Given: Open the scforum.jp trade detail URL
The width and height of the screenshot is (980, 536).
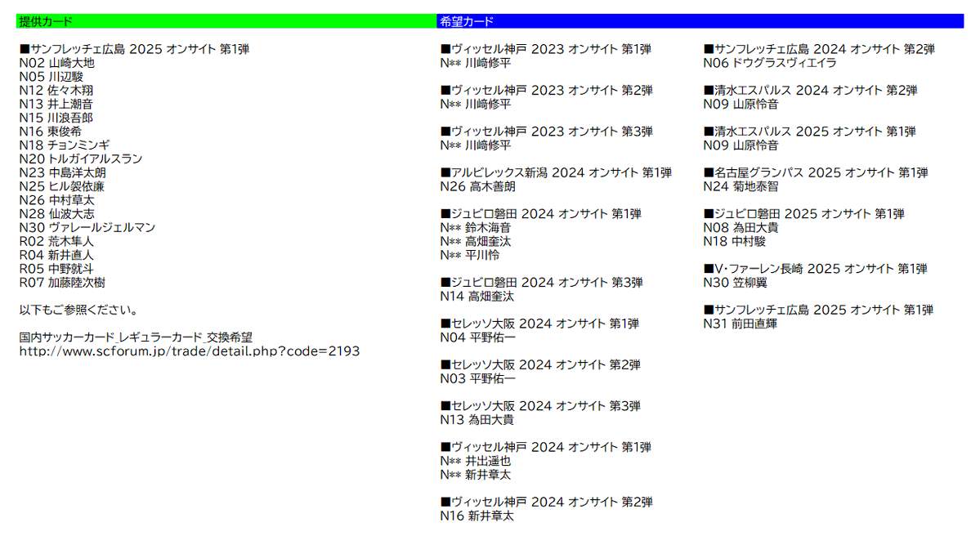Looking at the screenshot, I should (190, 351).
